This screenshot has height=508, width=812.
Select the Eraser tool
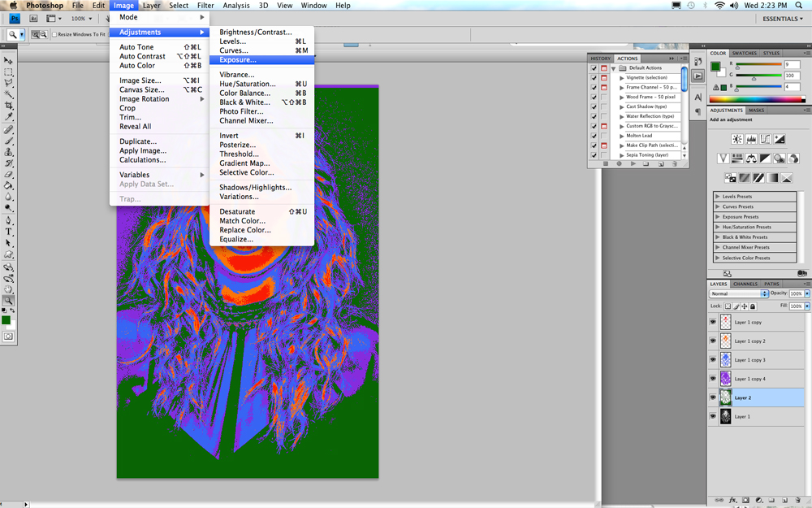point(8,174)
